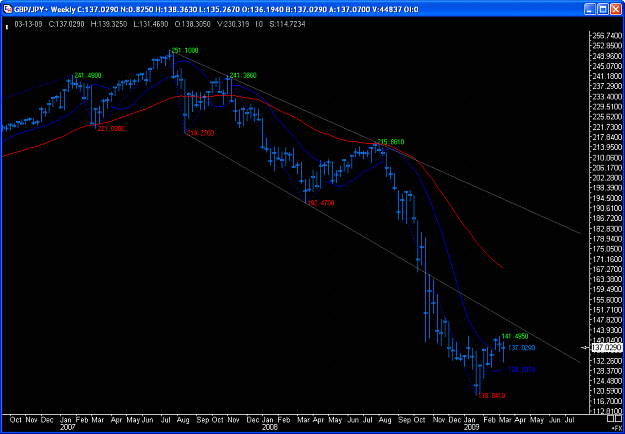Select the 215.8610 swing high label
The image size is (625, 434).
click(x=391, y=141)
